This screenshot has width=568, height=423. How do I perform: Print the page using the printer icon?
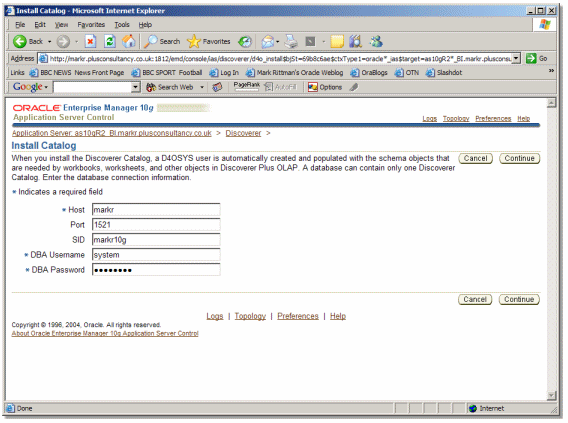click(291, 42)
